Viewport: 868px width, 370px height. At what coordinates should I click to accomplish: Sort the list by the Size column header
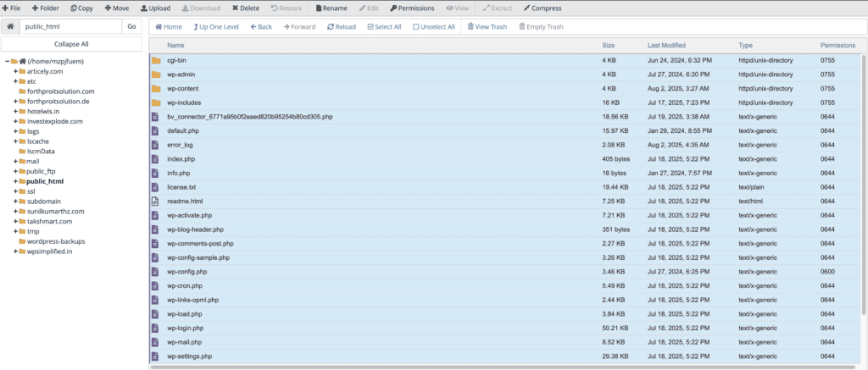tap(609, 46)
